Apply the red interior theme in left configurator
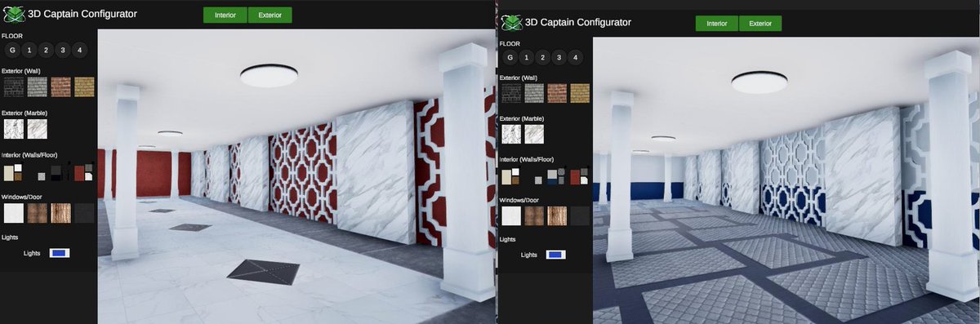 pyautogui.click(x=84, y=173)
